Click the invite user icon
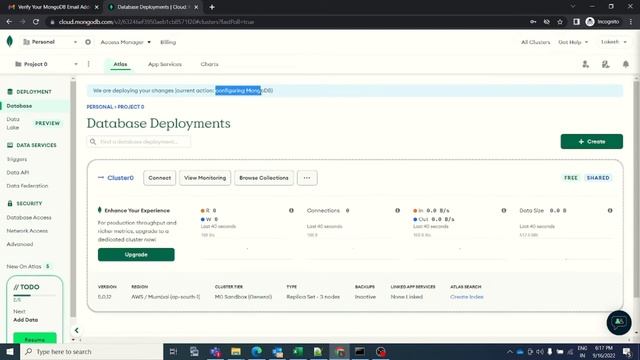Viewport: 640px width, 360px height. pos(585,64)
